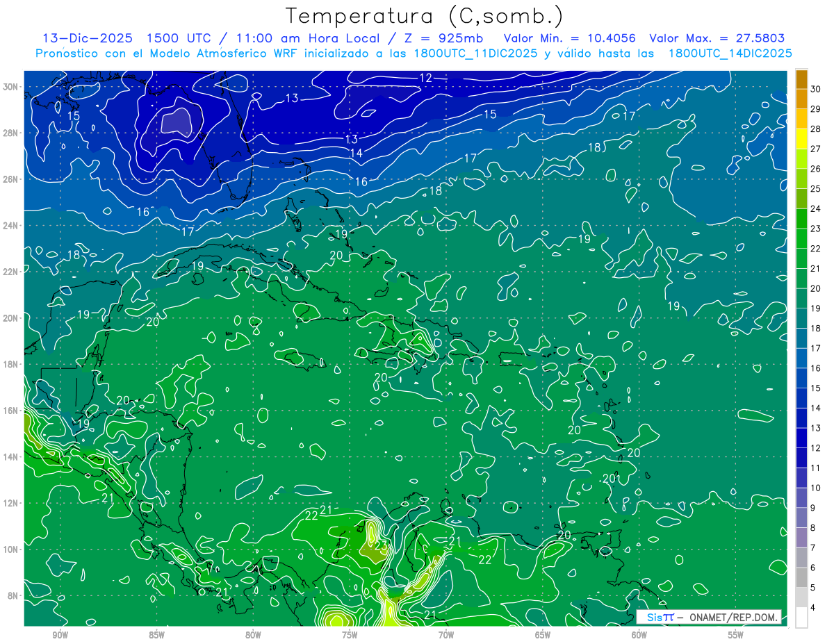Click the "ONAMET/REP.DOM." credit label
This screenshot has width=834, height=644.
[733, 617]
